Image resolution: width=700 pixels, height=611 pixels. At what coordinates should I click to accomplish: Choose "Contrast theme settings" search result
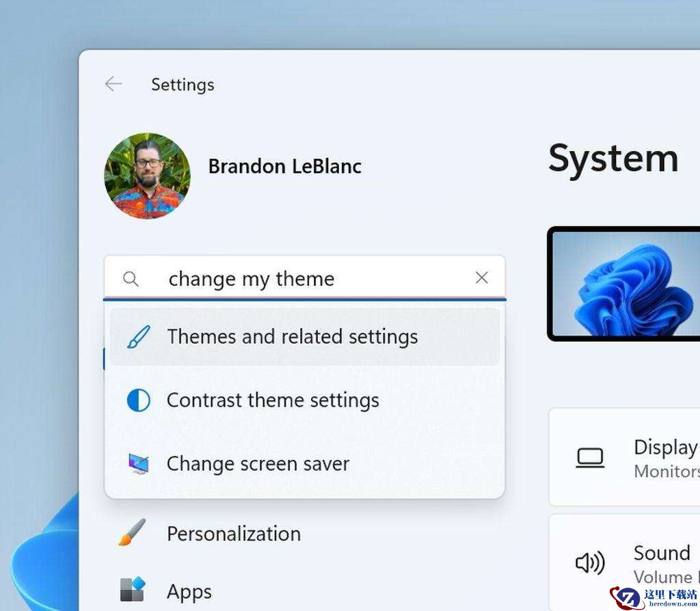(273, 400)
